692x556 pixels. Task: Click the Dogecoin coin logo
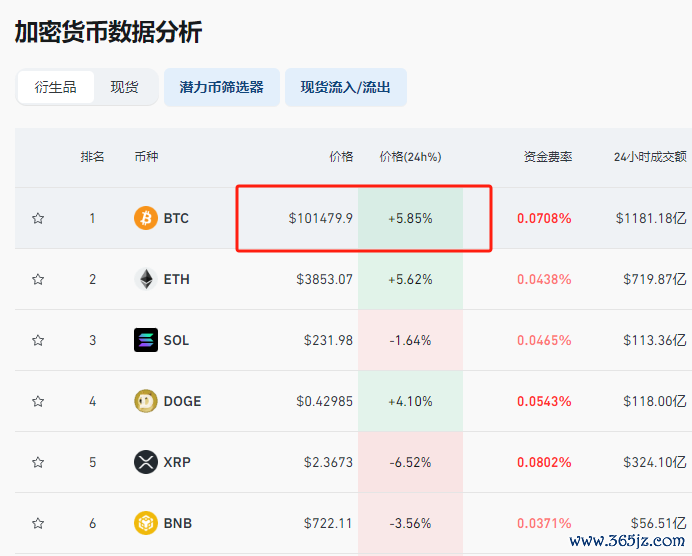coord(146,401)
